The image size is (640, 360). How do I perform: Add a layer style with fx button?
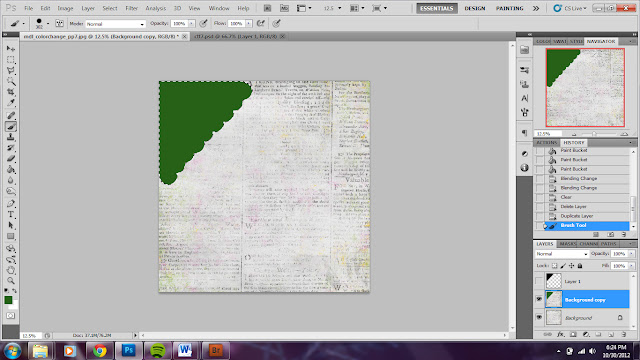tap(561, 334)
